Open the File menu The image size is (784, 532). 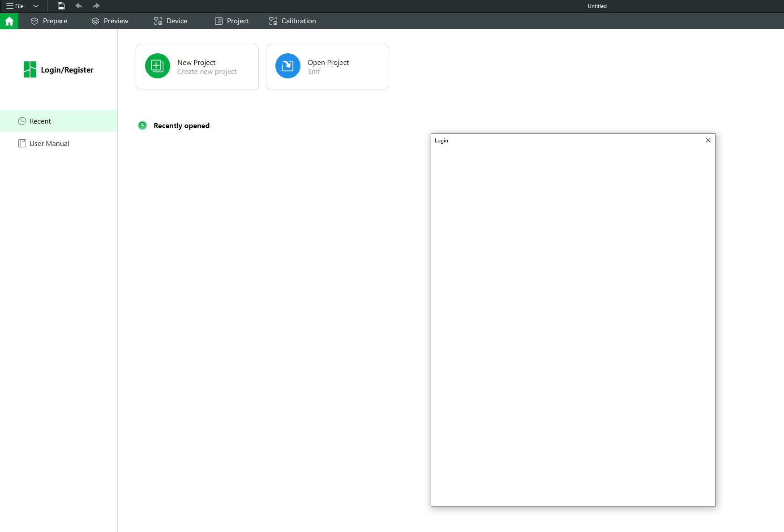[x=15, y=6]
